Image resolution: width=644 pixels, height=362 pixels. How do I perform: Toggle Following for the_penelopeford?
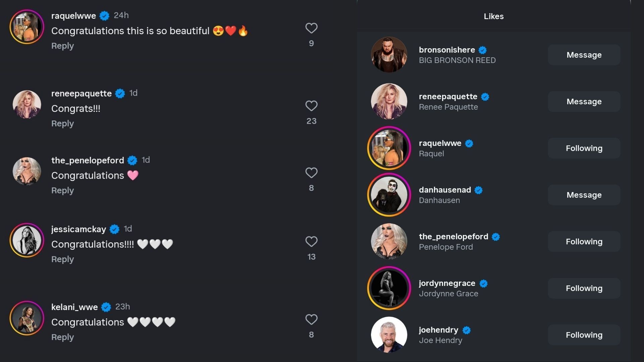(584, 241)
